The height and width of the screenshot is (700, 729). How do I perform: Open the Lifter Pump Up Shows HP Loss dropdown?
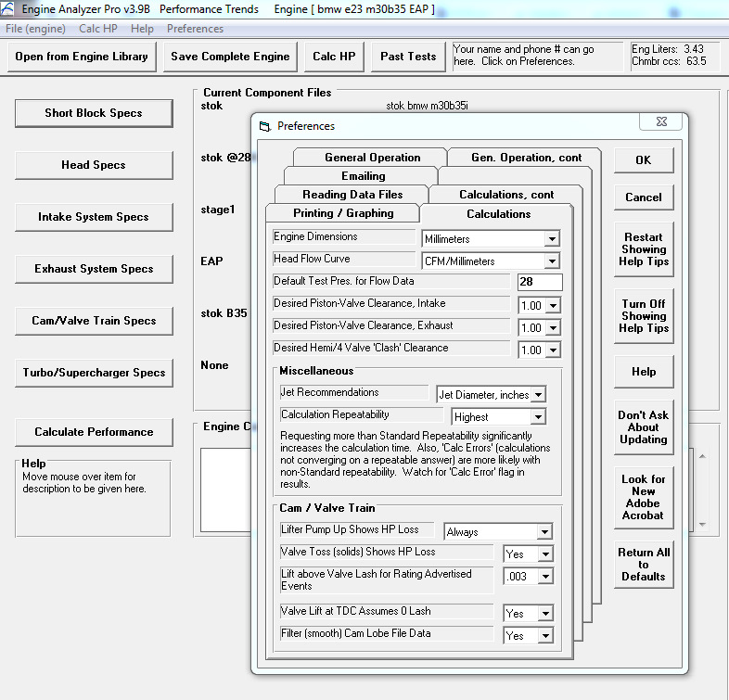pyautogui.click(x=544, y=532)
